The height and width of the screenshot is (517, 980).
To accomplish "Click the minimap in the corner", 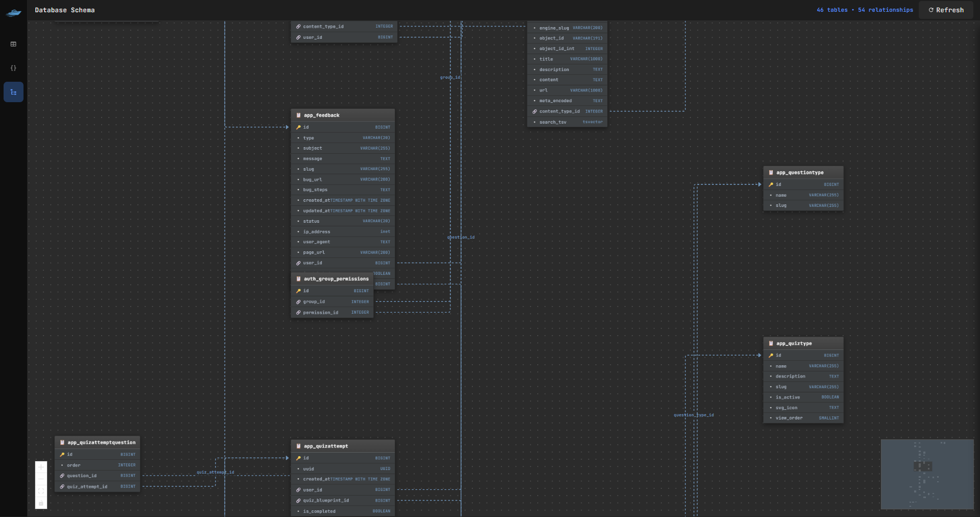I will pos(927,474).
